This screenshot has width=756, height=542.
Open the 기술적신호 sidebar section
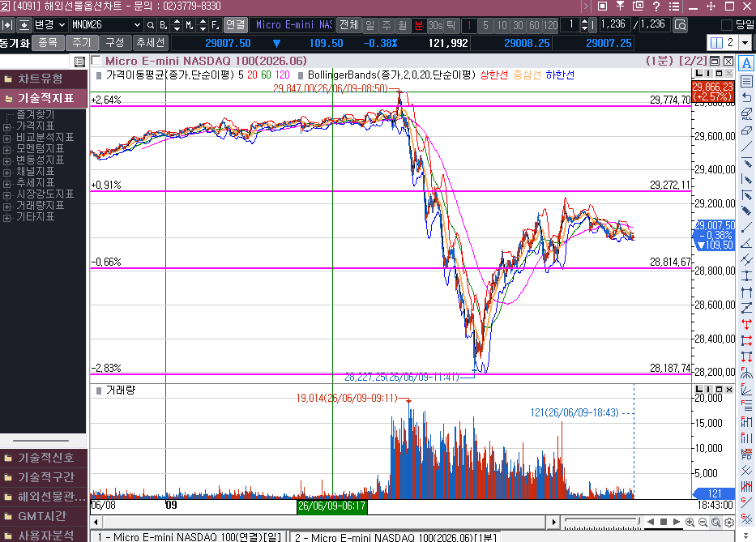click(x=44, y=457)
